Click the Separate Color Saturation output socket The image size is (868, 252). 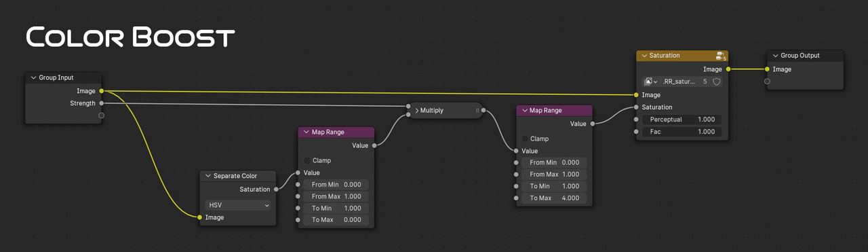[x=276, y=189]
